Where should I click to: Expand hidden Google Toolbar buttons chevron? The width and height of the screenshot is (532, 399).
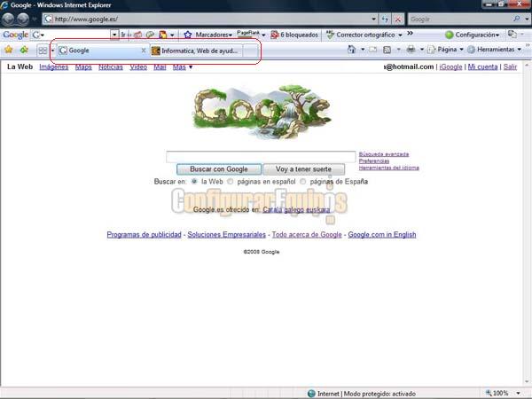pyautogui.click(x=410, y=34)
